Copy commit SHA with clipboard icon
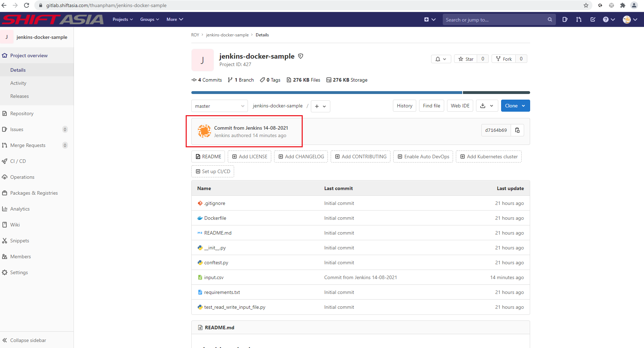 tap(517, 130)
